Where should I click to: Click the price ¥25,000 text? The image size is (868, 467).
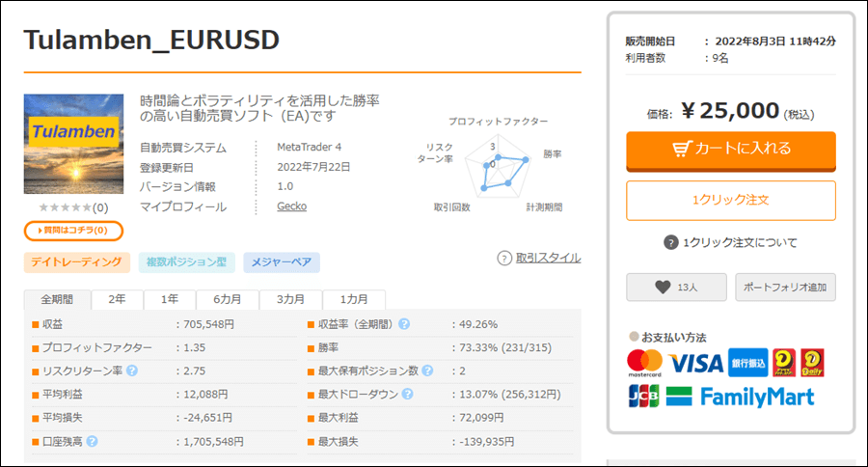[x=730, y=111]
